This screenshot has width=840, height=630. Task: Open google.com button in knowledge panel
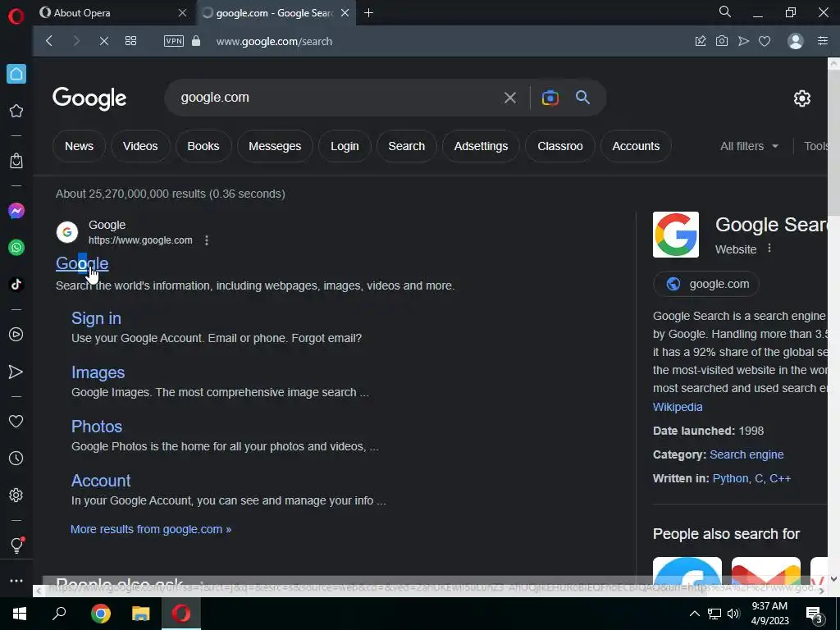(x=706, y=284)
